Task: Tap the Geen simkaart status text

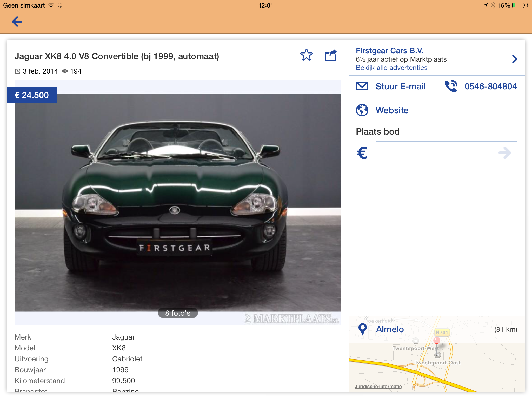Action: [24, 5]
